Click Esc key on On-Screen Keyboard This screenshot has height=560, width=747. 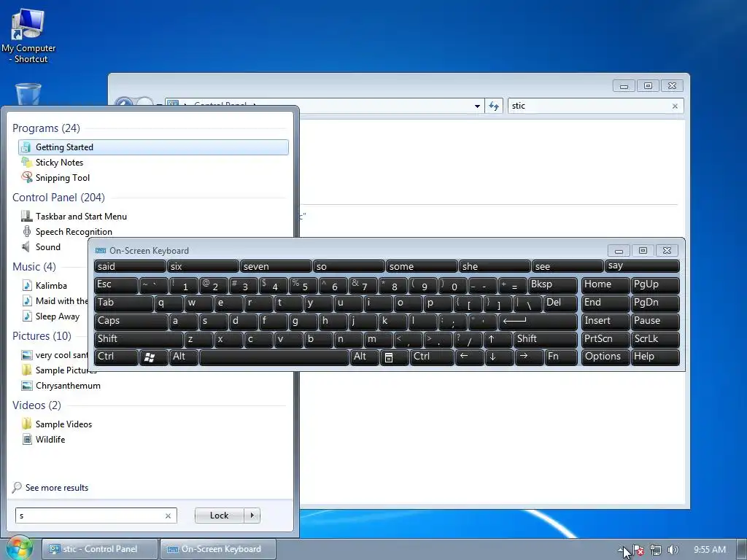coord(116,285)
